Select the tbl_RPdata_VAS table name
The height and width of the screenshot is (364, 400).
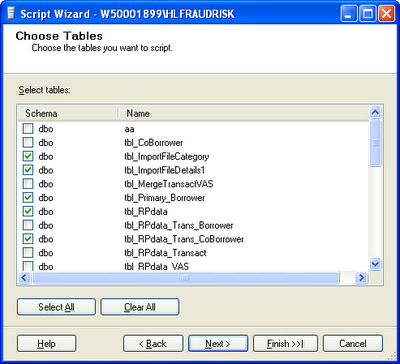tap(156, 266)
